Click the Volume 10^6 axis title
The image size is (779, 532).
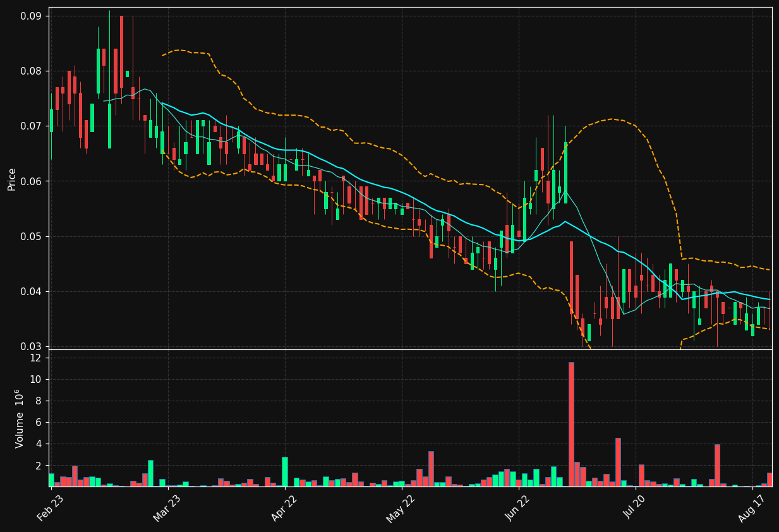coord(20,418)
